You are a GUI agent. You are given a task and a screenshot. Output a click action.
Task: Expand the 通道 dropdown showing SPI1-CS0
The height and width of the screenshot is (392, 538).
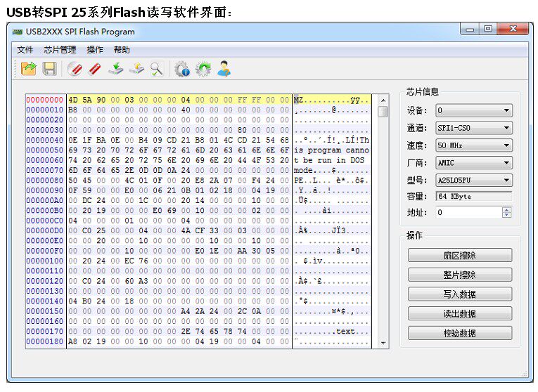tap(474, 128)
